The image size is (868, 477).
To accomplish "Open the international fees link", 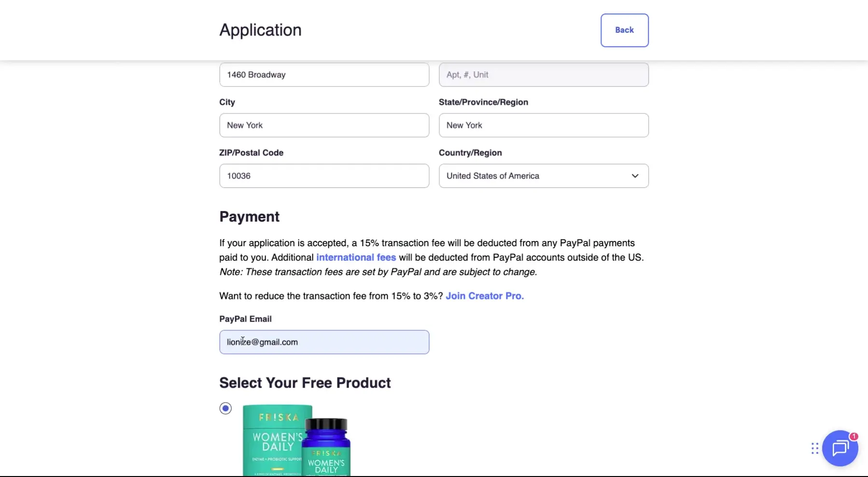I will 356,257.
